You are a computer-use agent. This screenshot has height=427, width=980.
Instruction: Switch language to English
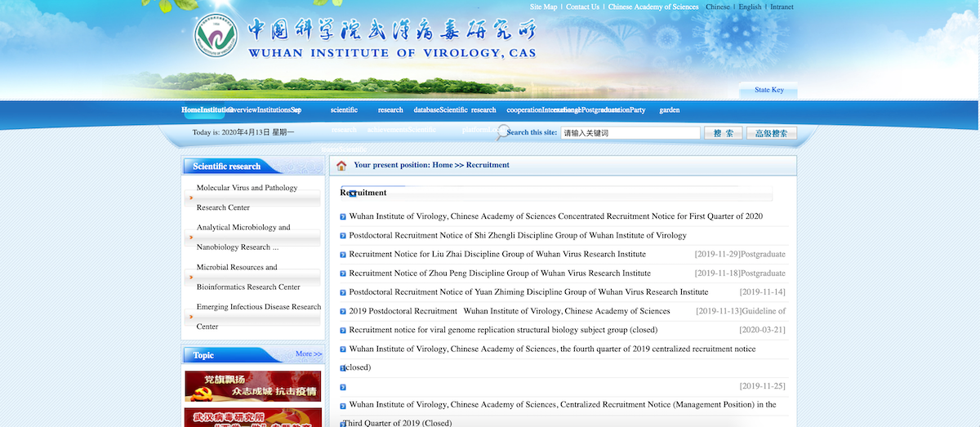(x=750, y=7)
